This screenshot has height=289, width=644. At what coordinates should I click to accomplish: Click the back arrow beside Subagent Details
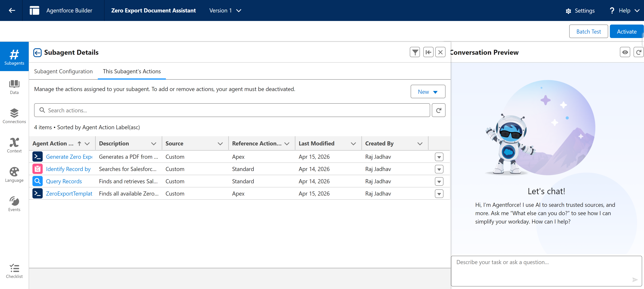click(38, 53)
